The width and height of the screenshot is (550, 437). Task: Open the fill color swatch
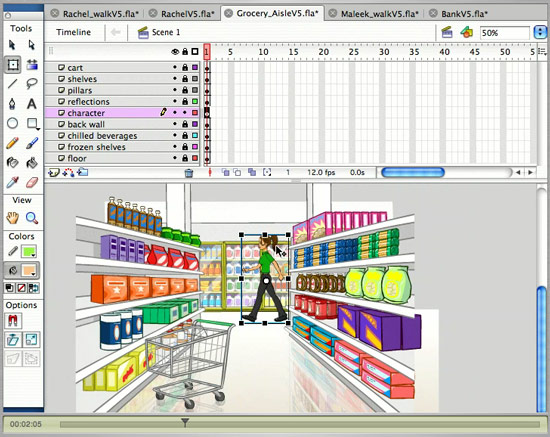[x=29, y=270]
